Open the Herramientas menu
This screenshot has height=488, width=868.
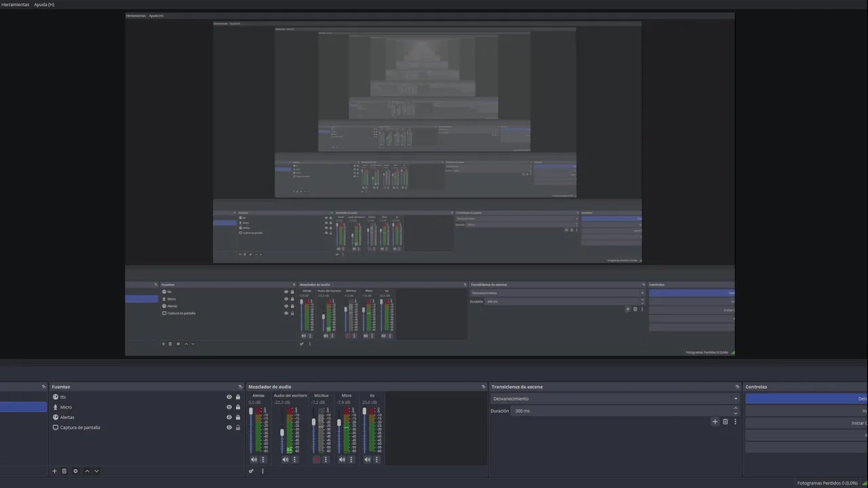click(15, 5)
